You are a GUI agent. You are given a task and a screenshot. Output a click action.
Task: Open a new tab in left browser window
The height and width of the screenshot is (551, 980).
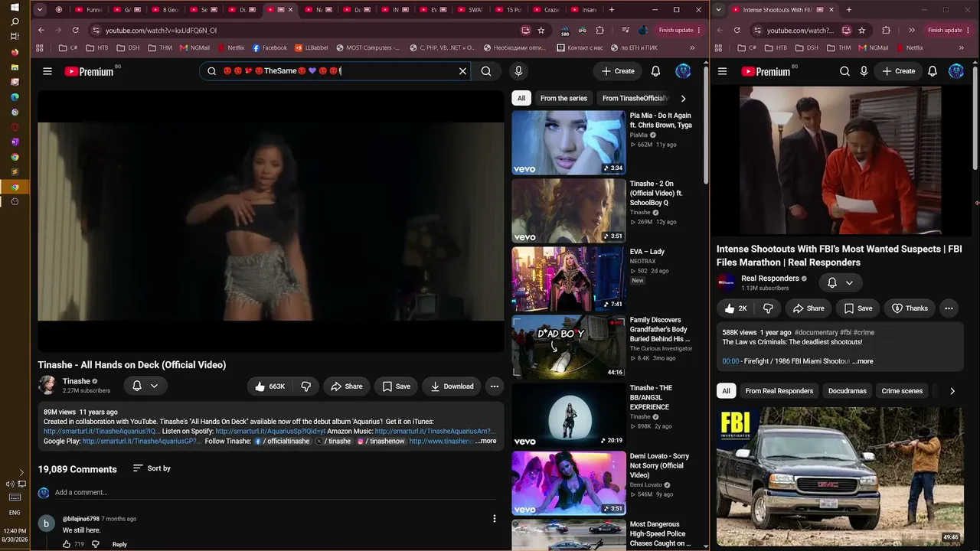point(611,10)
